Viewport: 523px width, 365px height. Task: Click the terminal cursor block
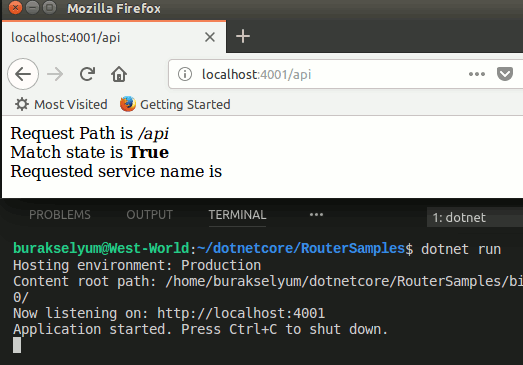click(x=17, y=345)
